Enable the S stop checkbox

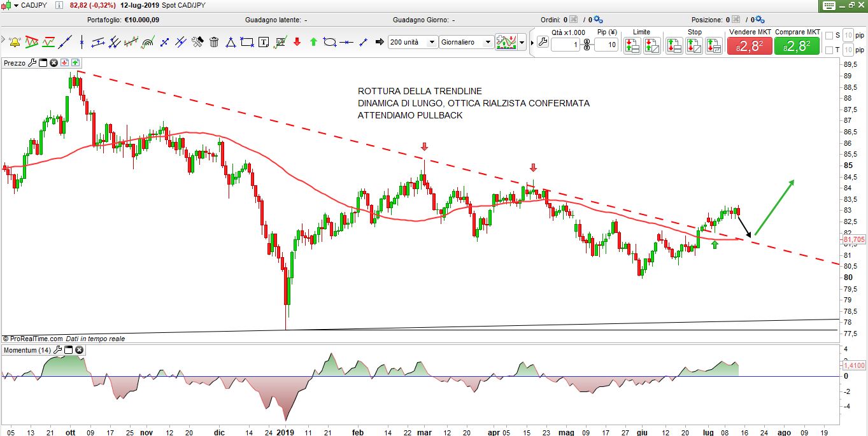click(829, 35)
